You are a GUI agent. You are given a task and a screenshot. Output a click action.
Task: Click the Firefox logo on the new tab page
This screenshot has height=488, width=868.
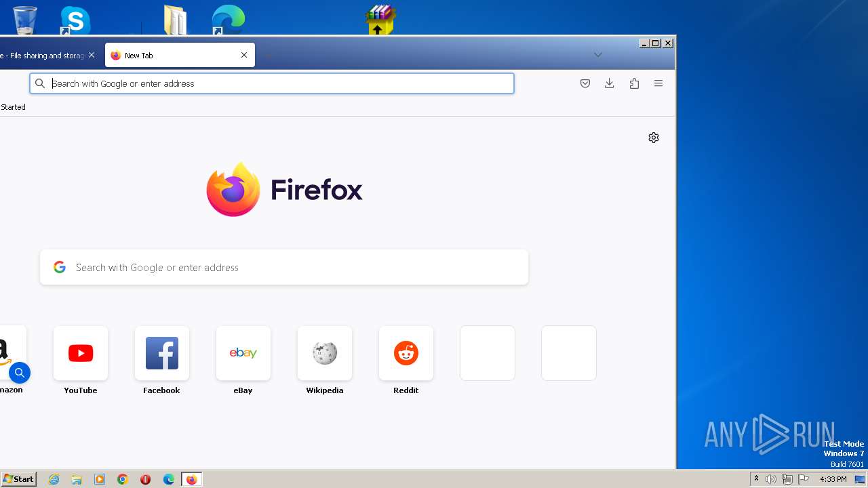pyautogui.click(x=233, y=189)
